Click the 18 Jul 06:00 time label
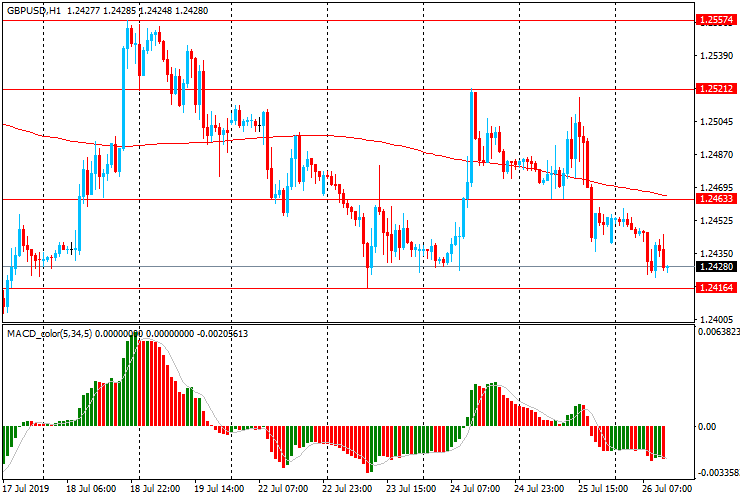This screenshot has height=500, width=740. click(91, 488)
